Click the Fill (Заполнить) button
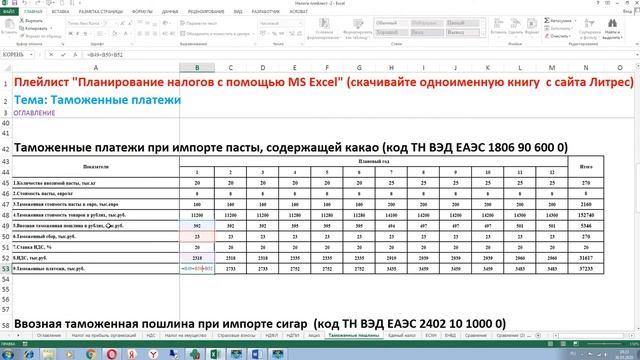Viewport: 640px width, 360px height. 559,28
